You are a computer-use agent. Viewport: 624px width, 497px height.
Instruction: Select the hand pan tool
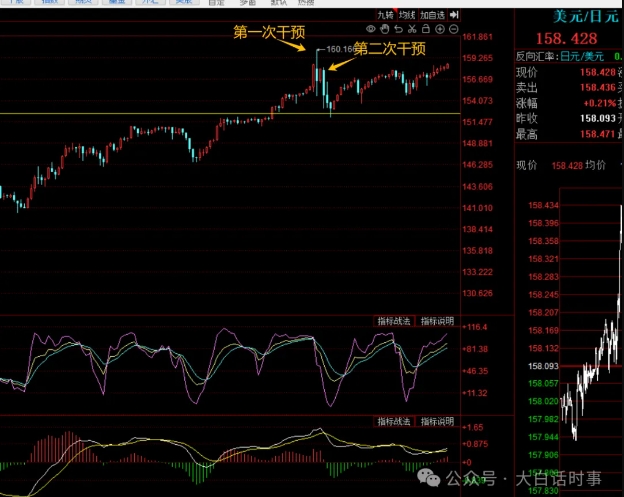[x=384, y=29]
